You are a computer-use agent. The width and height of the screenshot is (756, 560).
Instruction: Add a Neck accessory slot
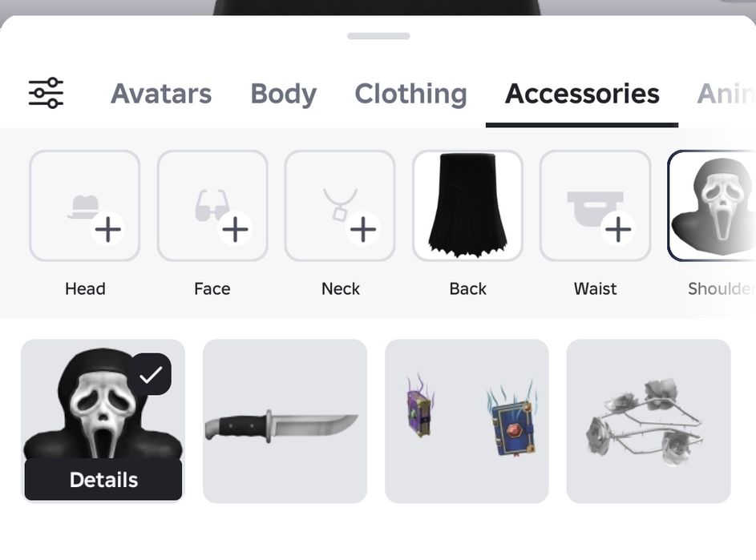point(340,206)
